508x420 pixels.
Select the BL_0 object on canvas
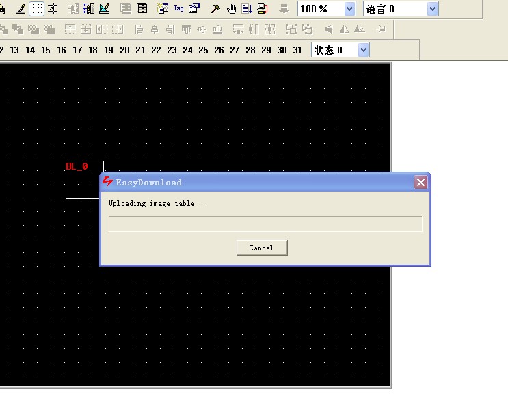84,180
